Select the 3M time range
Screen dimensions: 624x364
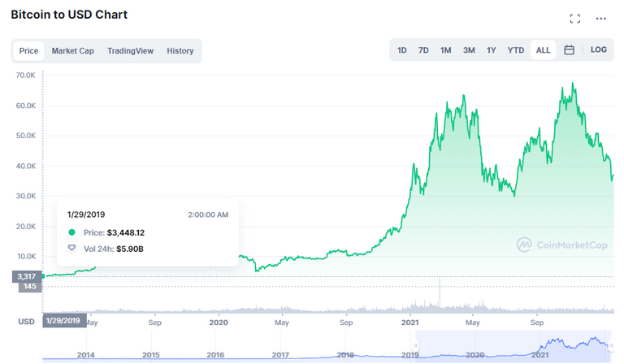[x=469, y=50]
